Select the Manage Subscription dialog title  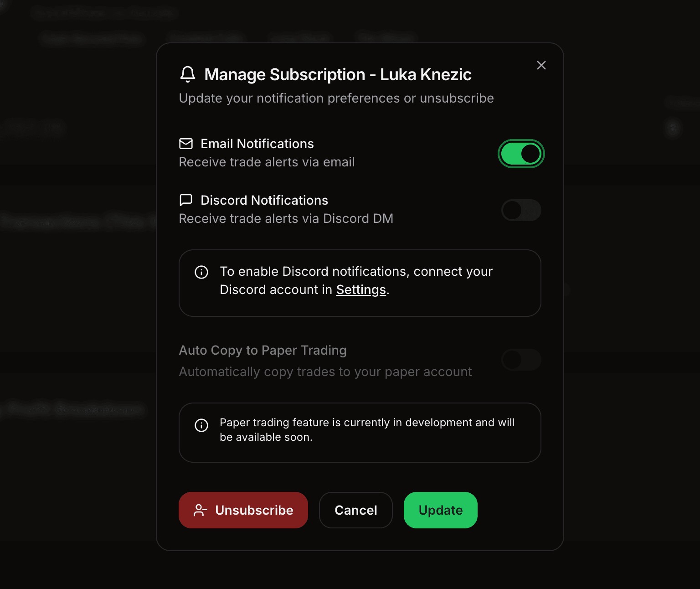click(x=338, y=74)
